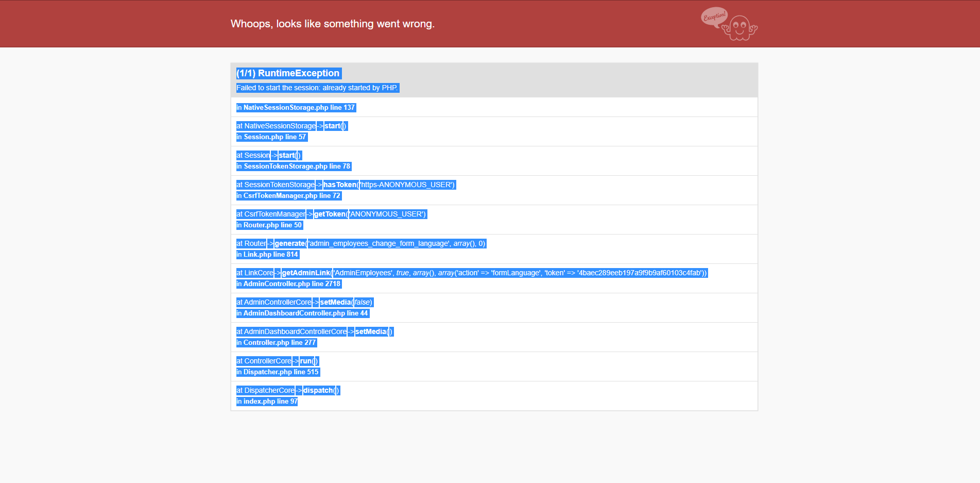The height and width of the screenshot is (483, 980).
Task: Click the 'hasToken' method name
Action: (x=340, y=185)
